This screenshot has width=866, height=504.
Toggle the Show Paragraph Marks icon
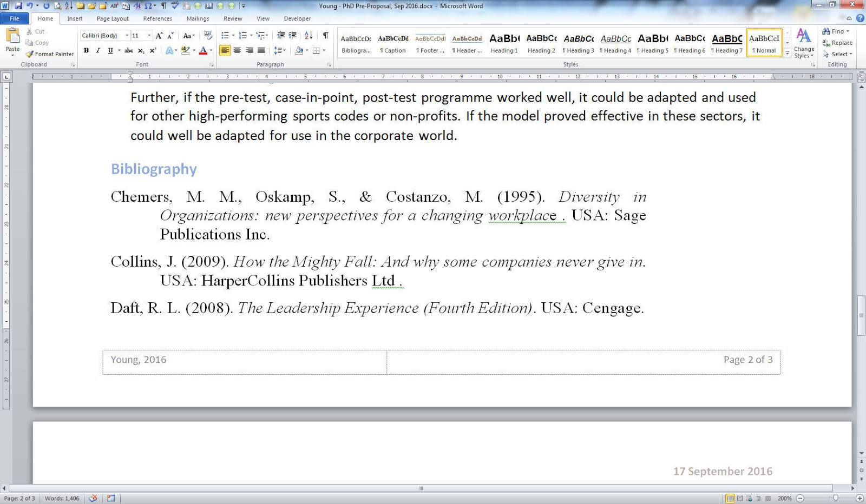tap(325, 36)
